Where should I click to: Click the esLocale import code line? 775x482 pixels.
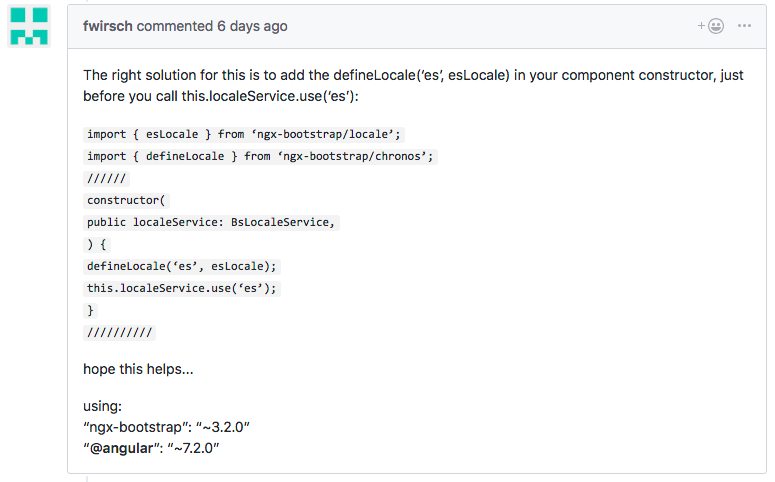[x=244, y=134]
